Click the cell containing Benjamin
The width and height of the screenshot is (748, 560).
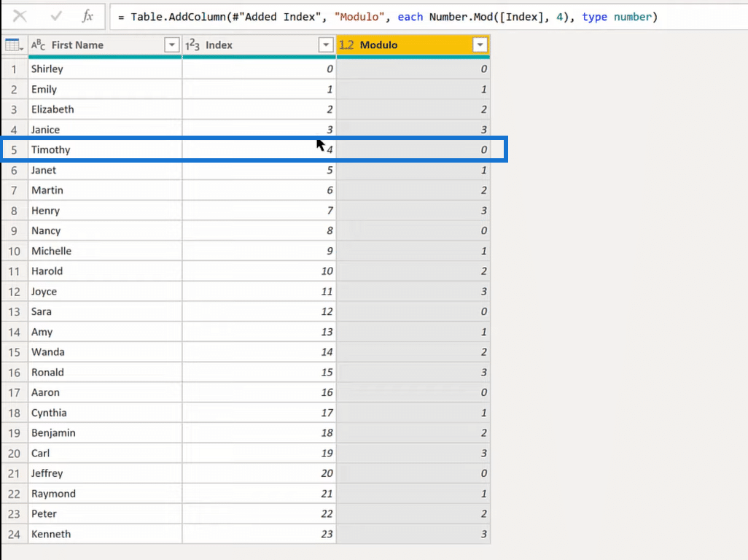(105, 433)
